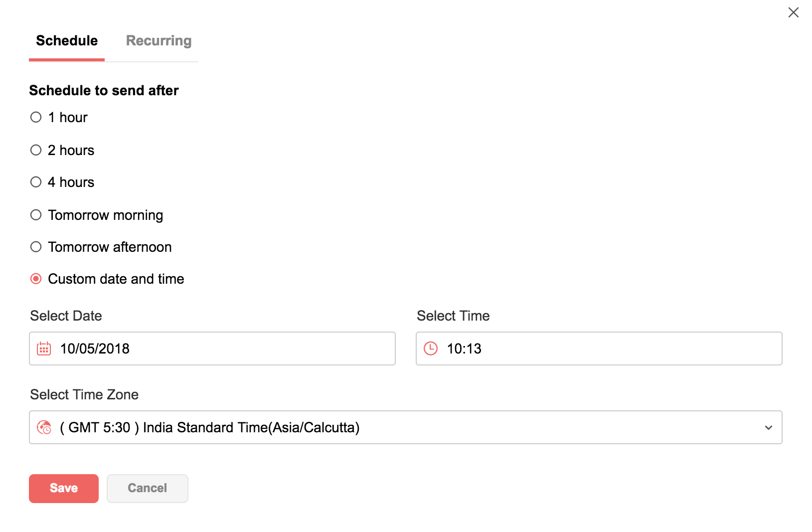Select Tomorrow morning option
Viewport: 812px width, 532px height.
tap(36, 215)
